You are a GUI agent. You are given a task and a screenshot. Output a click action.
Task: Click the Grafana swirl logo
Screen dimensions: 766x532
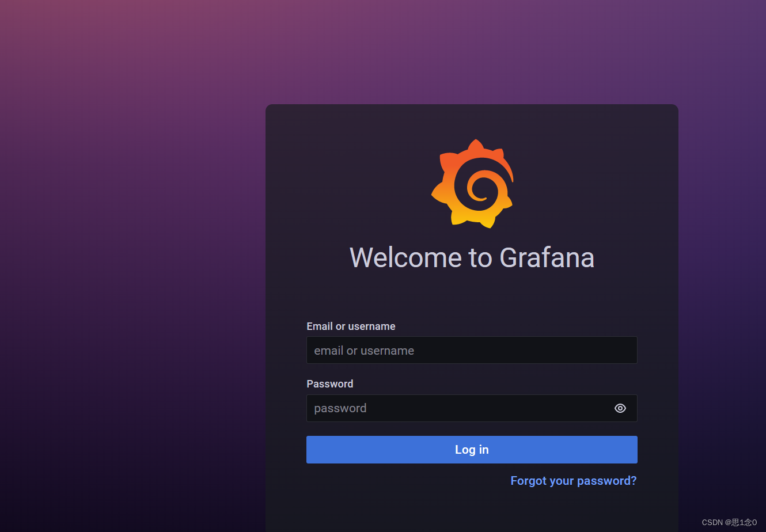pyautogui.click(x=472, y=184)
